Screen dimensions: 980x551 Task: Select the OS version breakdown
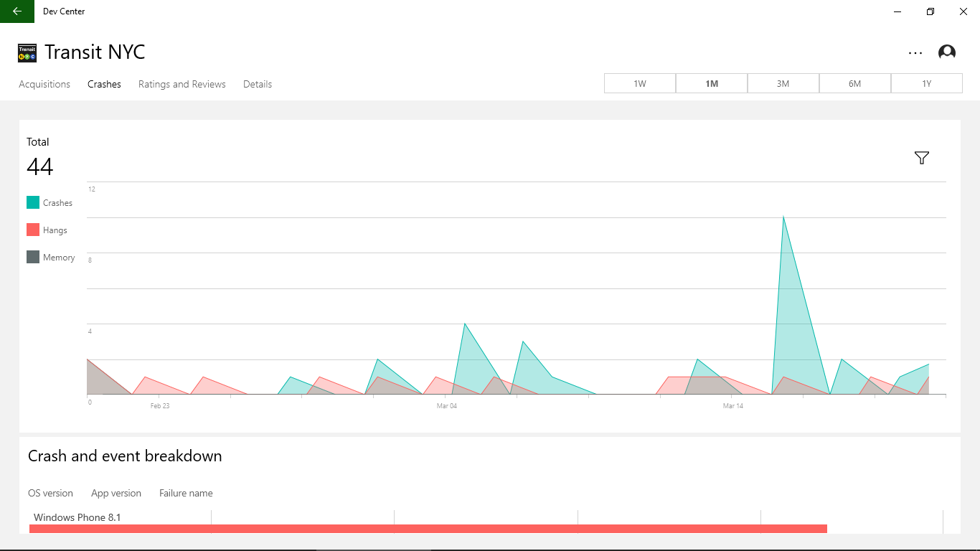(50, 493)
